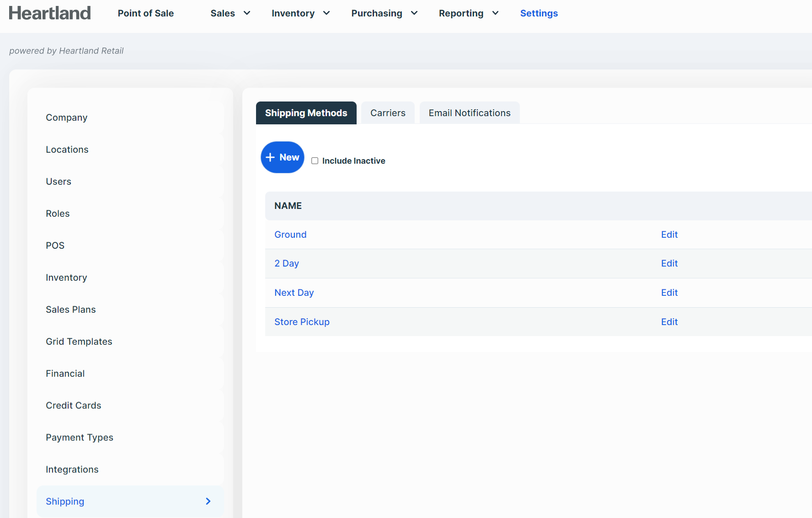Image resolution: width=812 pixels, height=518 pixels.
Task: Click the Heartland logo
Action: [x=50, y=13]
